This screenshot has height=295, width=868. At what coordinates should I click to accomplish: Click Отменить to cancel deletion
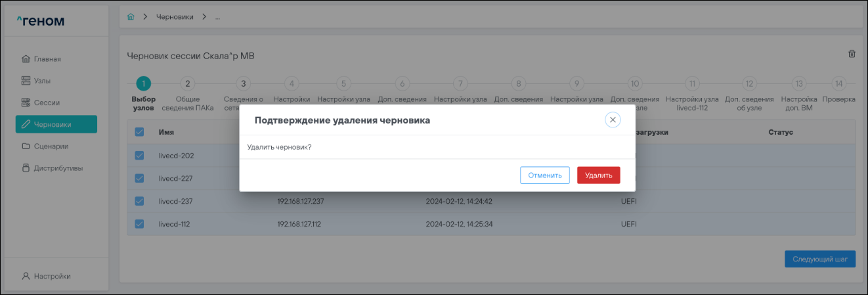point(544,175)
